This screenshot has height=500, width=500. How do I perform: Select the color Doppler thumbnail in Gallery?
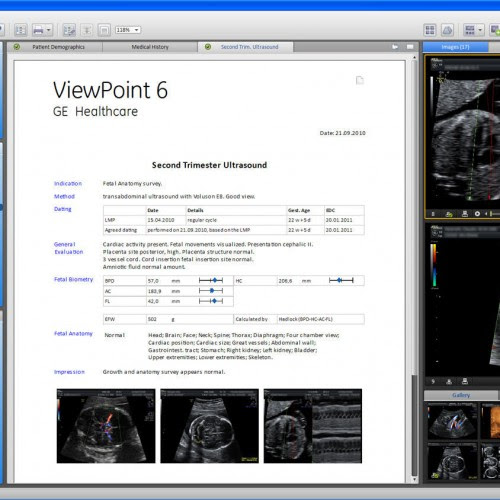(x=452, y=421)
